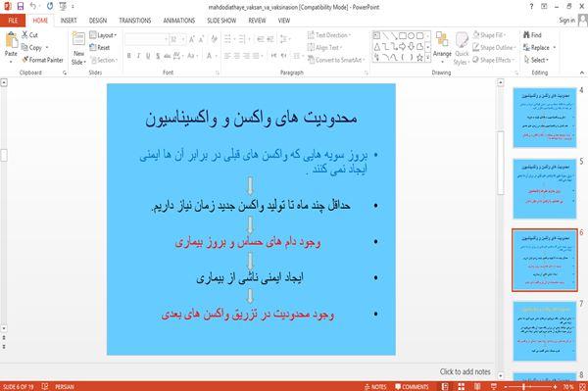Toggle Underline formatting
The image size is (588, 391).
[148, 56]
